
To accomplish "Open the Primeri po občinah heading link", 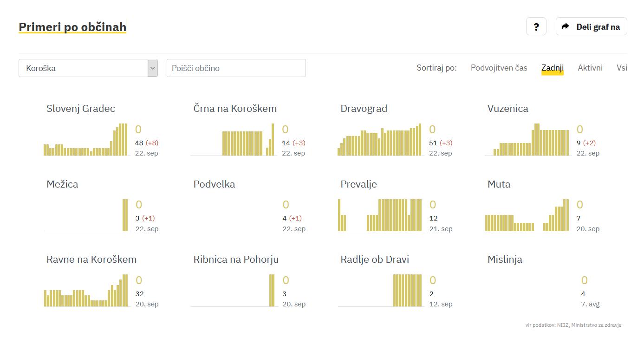I will tap(72, 27).
